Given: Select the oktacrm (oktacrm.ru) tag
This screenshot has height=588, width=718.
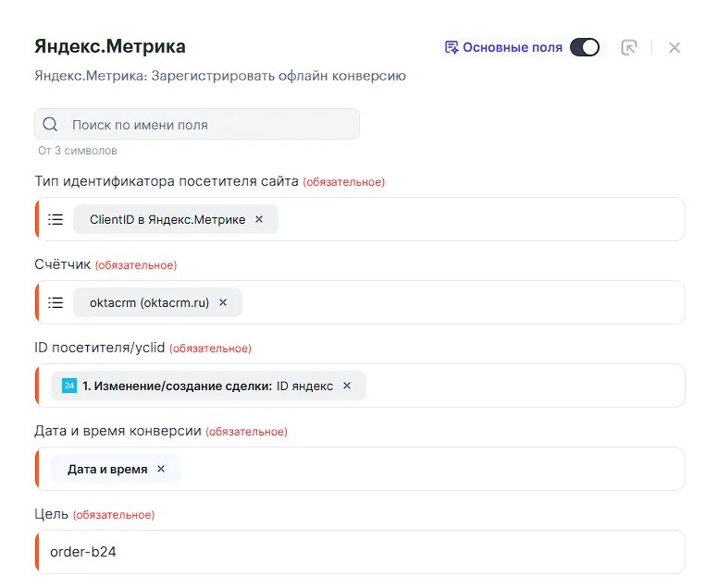Looking at the screenshot, I should [148, 302].
